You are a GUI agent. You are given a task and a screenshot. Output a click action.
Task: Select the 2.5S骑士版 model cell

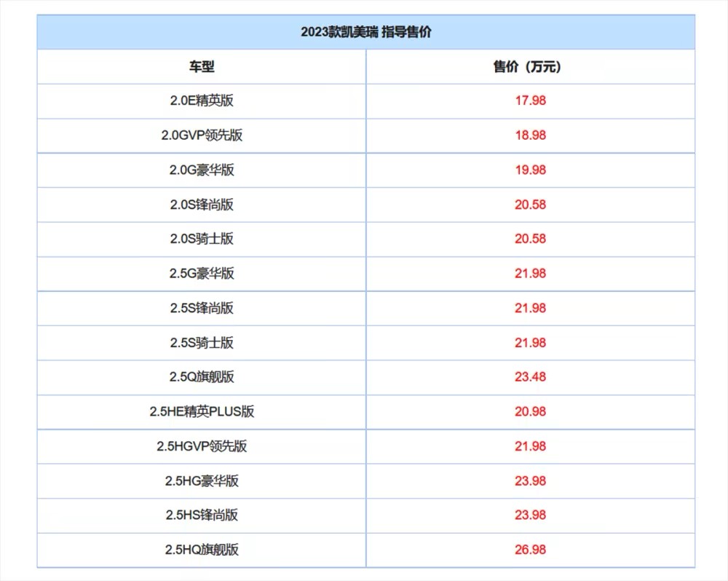coord(202,343)
